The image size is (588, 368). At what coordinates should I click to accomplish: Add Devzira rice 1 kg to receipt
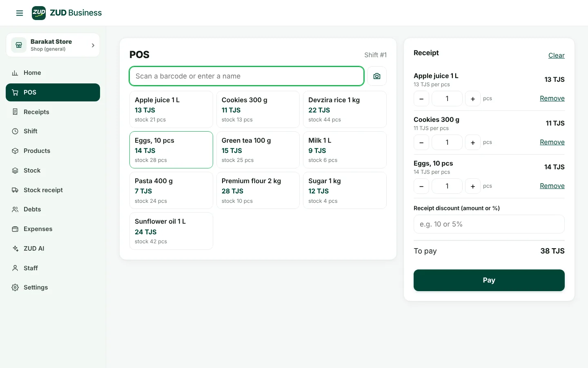tap(345, 110)
